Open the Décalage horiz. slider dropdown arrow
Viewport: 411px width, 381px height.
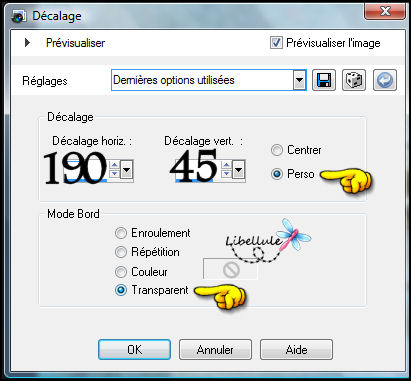click(x=126, y=170)
